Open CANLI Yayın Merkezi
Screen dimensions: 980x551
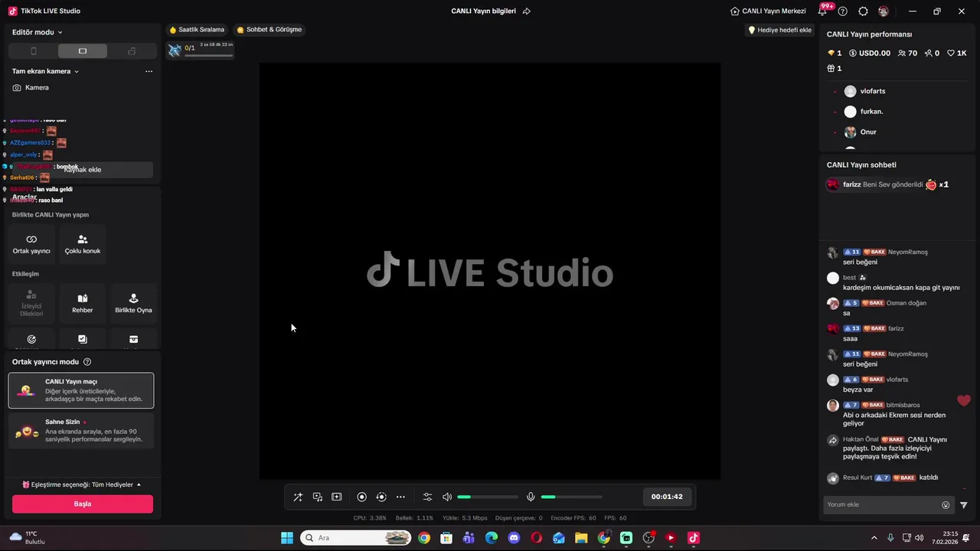point(768,11)
